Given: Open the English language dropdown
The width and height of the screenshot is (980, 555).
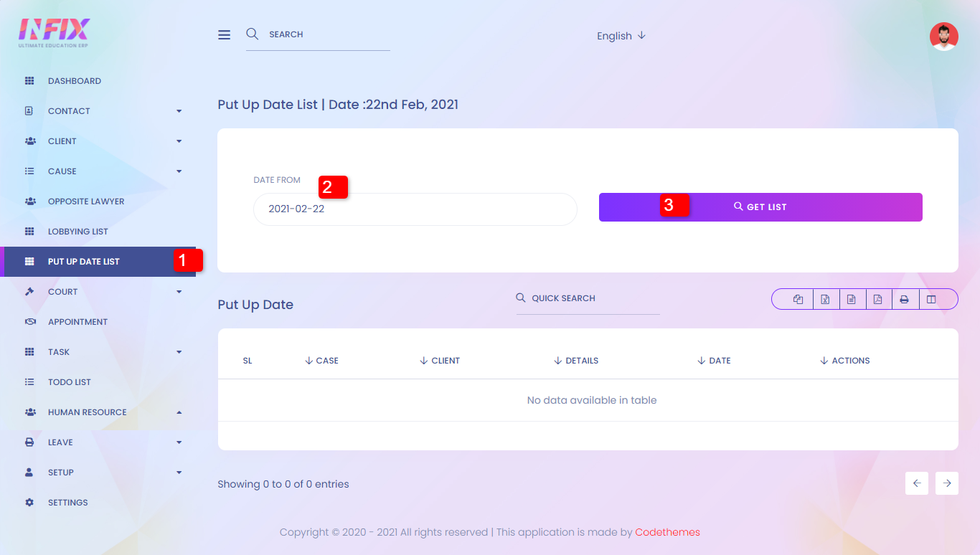Looking at the screenshot, I should pos(621,36).
